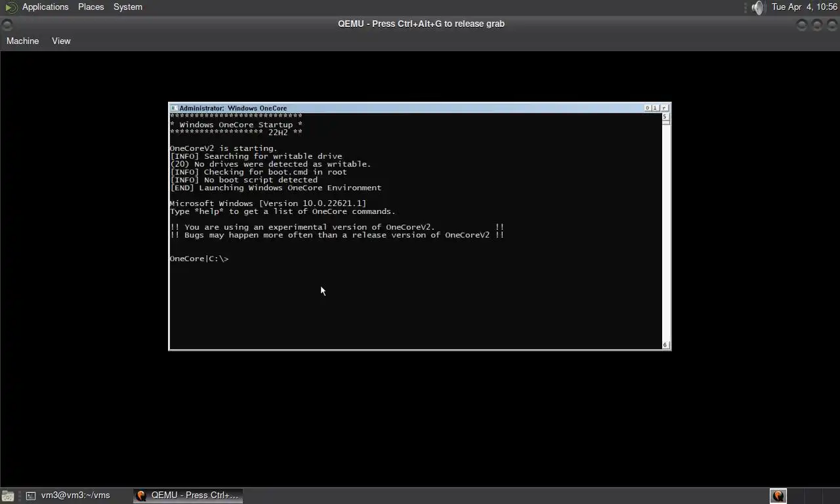
Task: Click the "Type *help*" hint line
Action: click(282, 211)
